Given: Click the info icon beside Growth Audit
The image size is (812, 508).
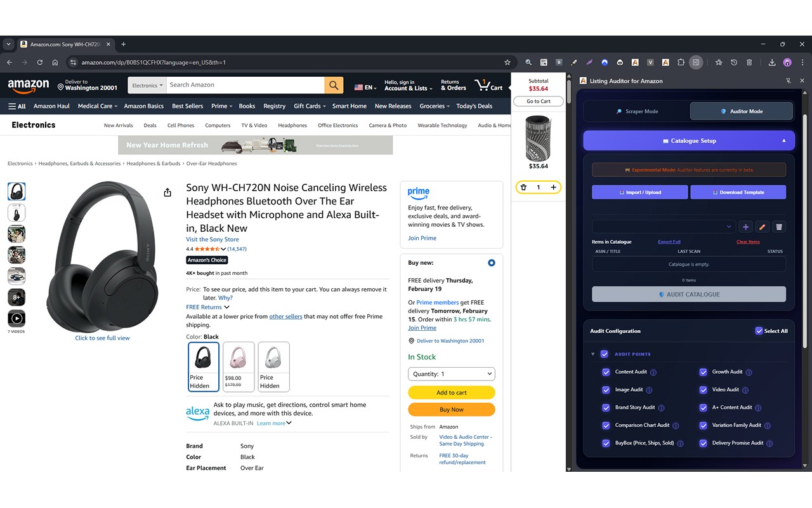Looking at the screenshot, I should pyautogui.click(x=749, y=372).
